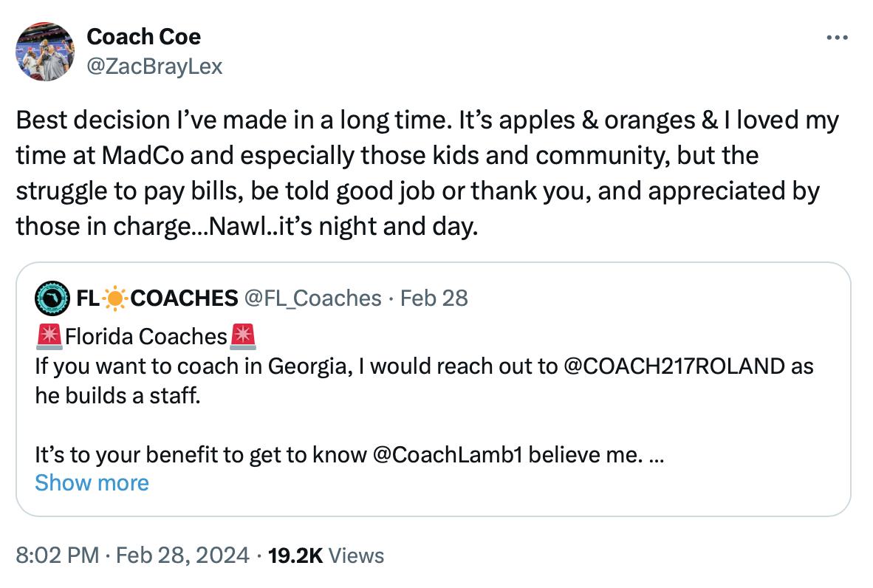Click the @FL_Coaches handle in quote
The height and width of the screenshot is (588, 873).
tap(310, 298)
